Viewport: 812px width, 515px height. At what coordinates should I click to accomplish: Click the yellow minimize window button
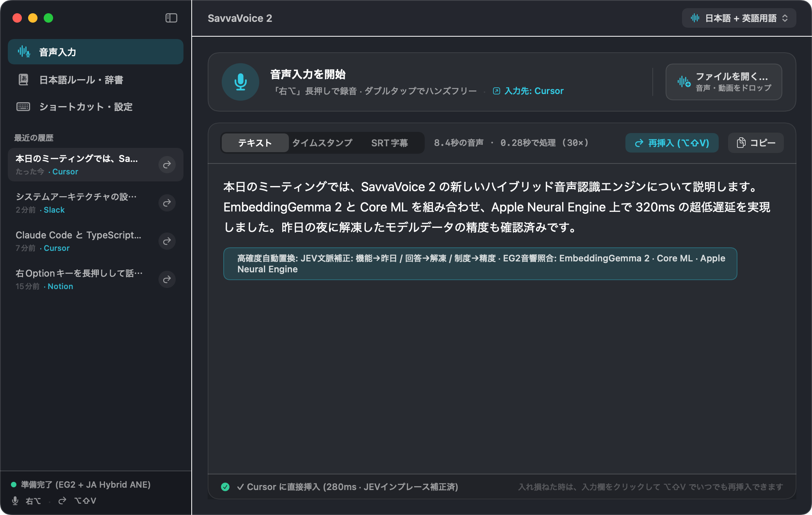click(x=33, y=18)
